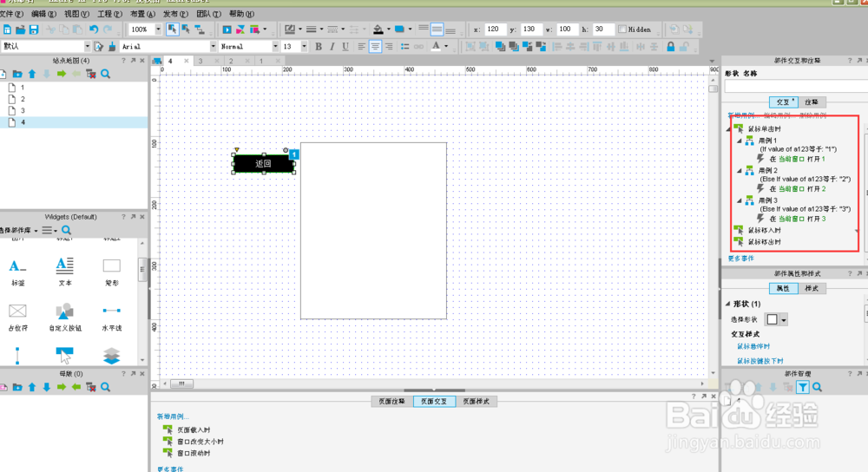Open the 文件 menu
Viewport: 868px width, 472px height.
click(x=11, y=14)
